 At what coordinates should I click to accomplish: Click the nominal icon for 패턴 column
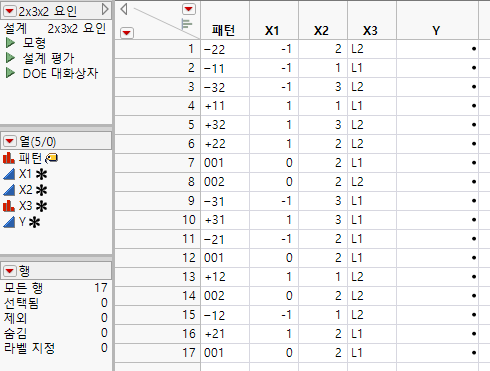(x=9, y=158)
